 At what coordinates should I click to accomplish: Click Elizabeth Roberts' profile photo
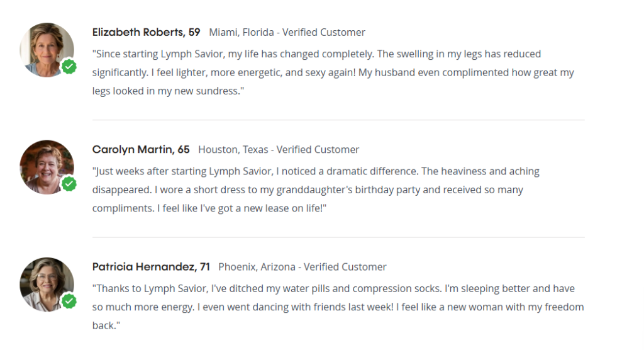45,49
